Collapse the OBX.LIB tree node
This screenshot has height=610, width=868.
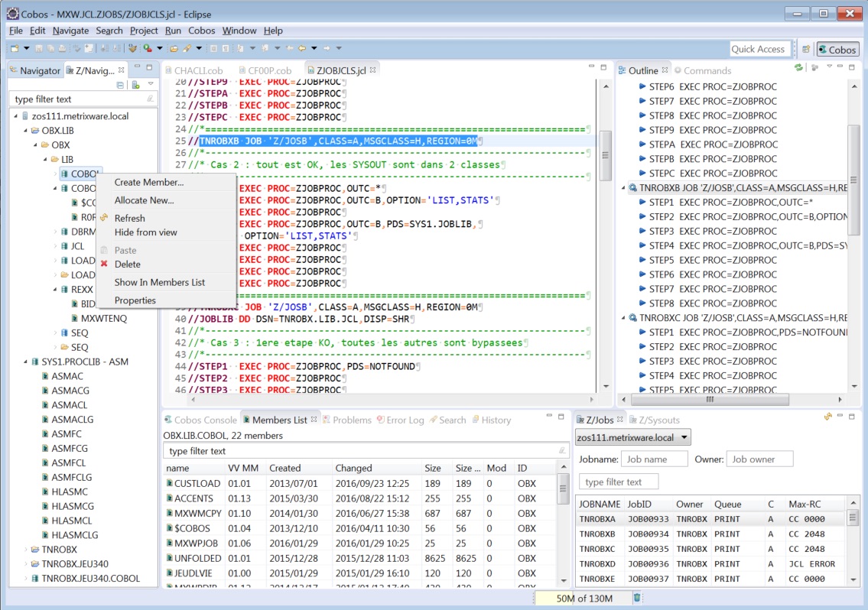tap(25, 131)
